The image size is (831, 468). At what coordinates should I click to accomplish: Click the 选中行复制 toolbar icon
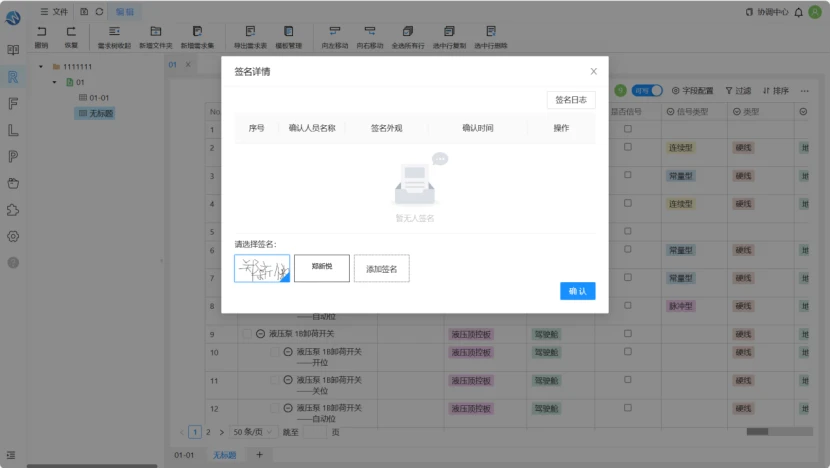click(449, 32)
